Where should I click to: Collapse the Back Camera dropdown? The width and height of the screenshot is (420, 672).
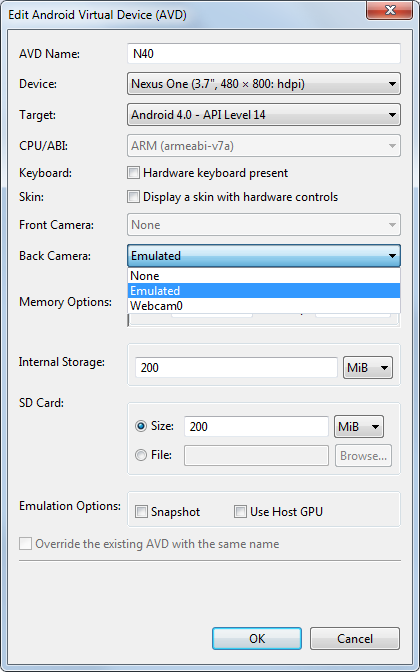pyautogui.click(x=264, y=256)
